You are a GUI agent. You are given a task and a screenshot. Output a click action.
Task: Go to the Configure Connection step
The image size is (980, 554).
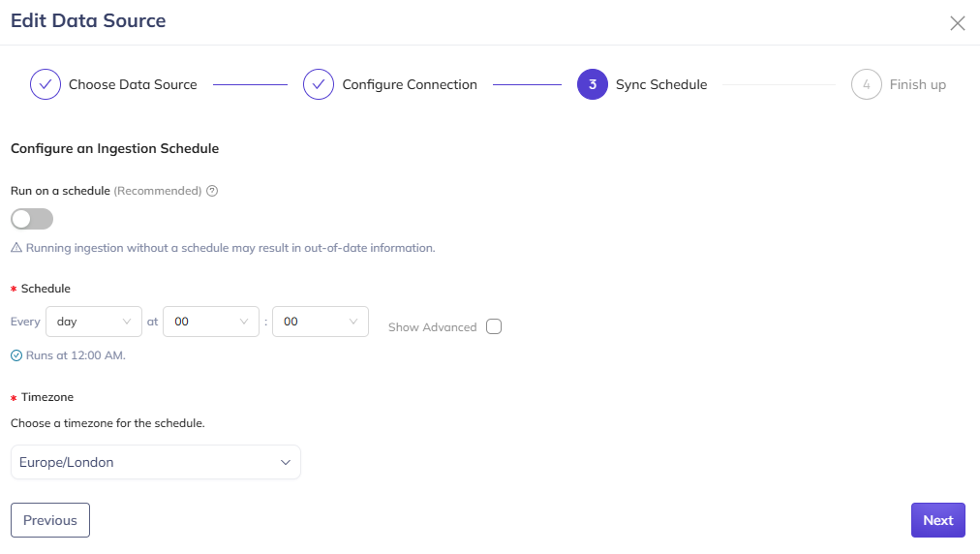(x=410, y=84)
